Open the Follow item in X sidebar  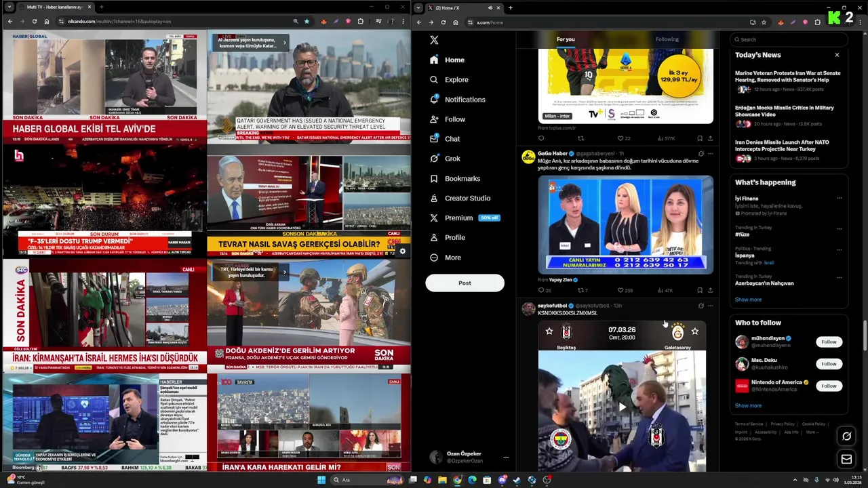click(x=448, y=119)
